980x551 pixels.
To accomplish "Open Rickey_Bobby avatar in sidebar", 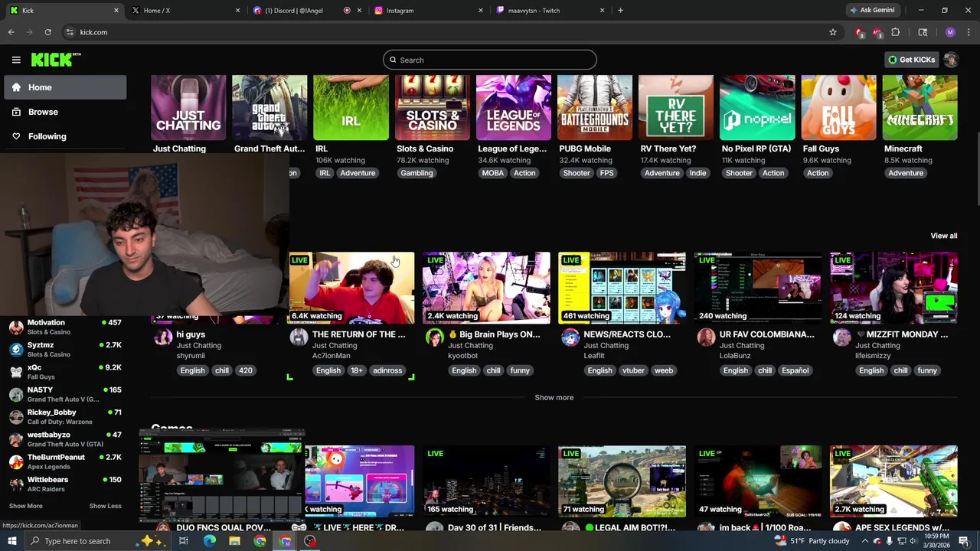I will click(16, 417).
